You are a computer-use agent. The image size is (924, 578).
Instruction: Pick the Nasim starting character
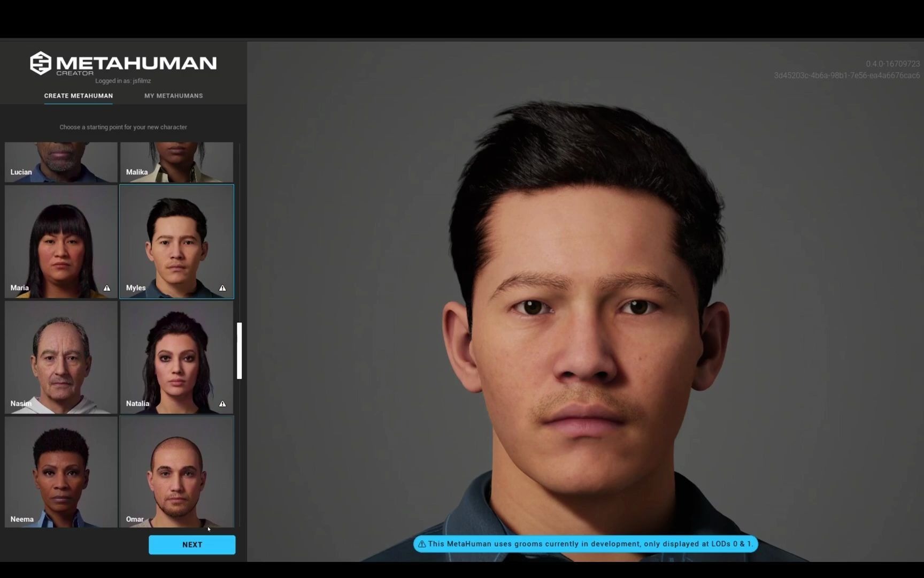pyautogui.click(x=61, y=357)
